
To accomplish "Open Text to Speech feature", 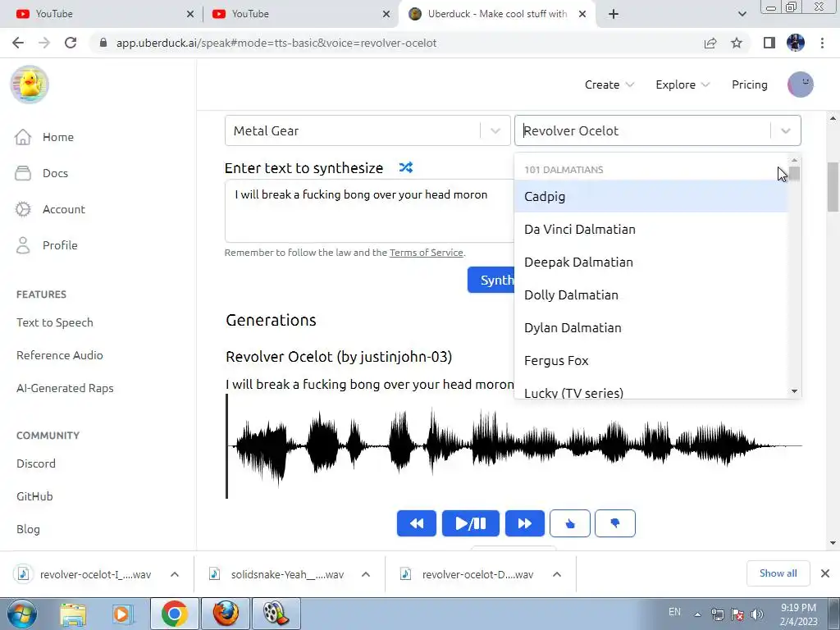I will pos(55,322).
